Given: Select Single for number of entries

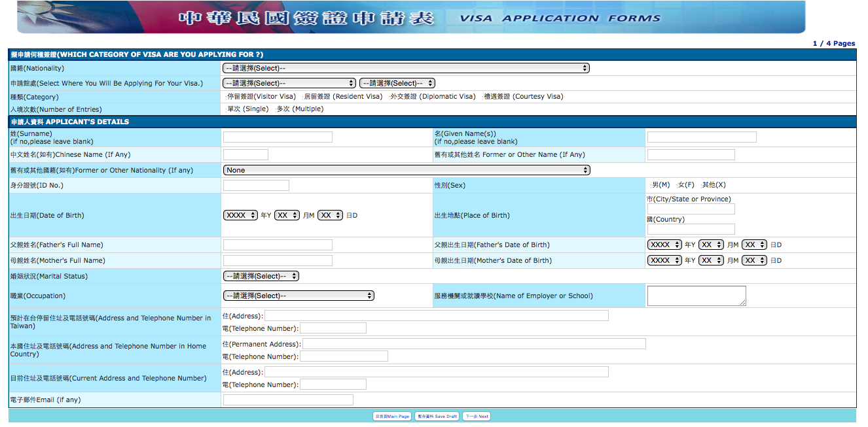Looking at the screenshot, I should [225, 109].
